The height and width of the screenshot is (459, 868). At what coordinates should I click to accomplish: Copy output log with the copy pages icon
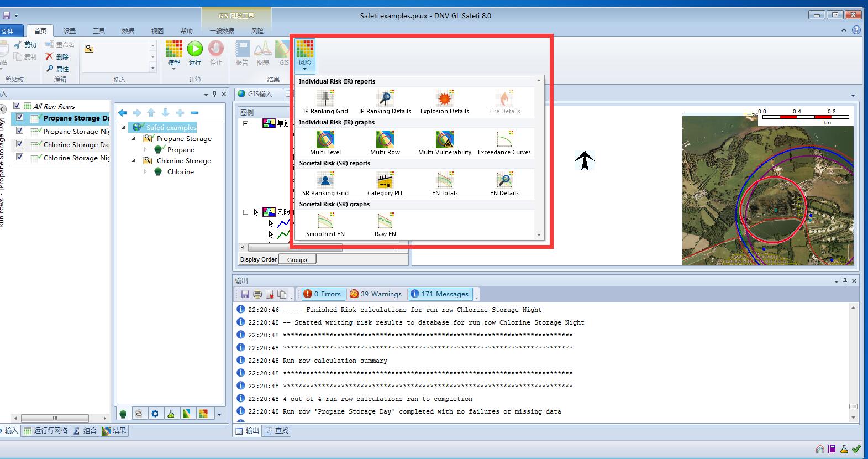[x=282, y=294]
